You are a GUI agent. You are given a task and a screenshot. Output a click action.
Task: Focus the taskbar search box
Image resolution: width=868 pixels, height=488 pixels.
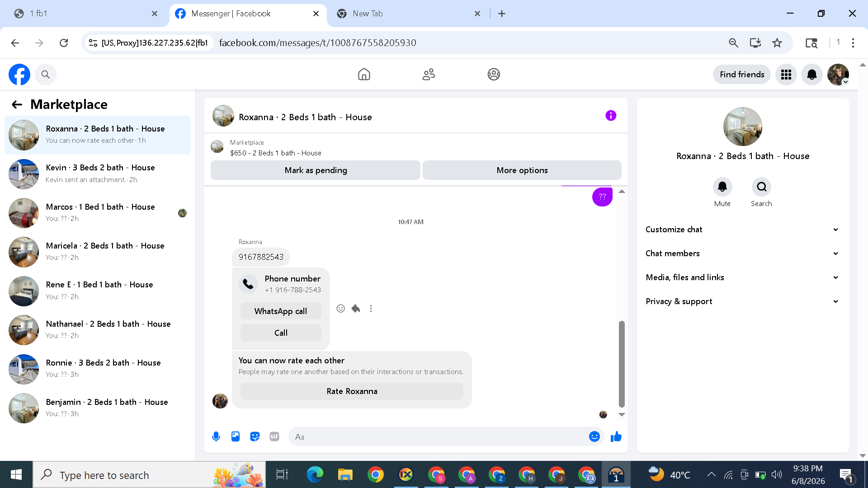[x=149, y=475]
